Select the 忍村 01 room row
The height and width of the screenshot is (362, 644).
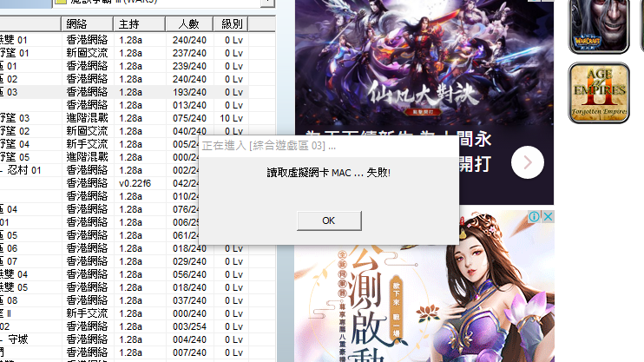tap(100, 170)
